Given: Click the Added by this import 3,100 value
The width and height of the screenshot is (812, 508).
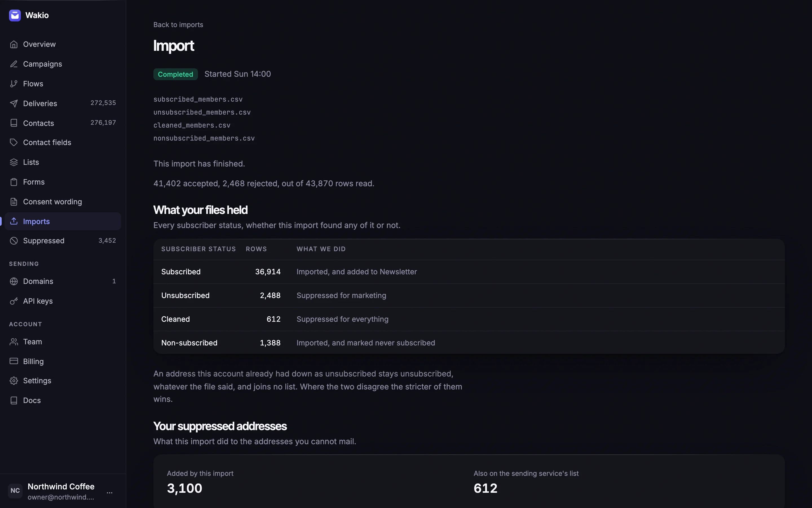Looking at the screenshot, I should [x=185, y=488].
